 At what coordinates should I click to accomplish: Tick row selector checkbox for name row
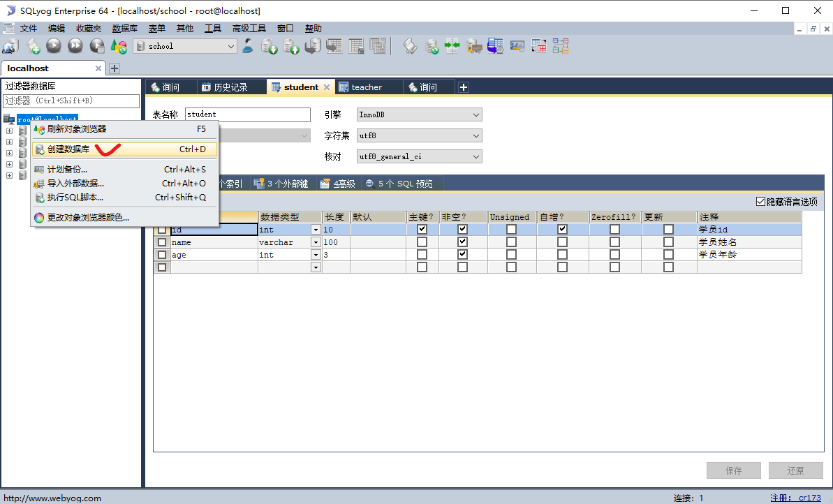162,242
